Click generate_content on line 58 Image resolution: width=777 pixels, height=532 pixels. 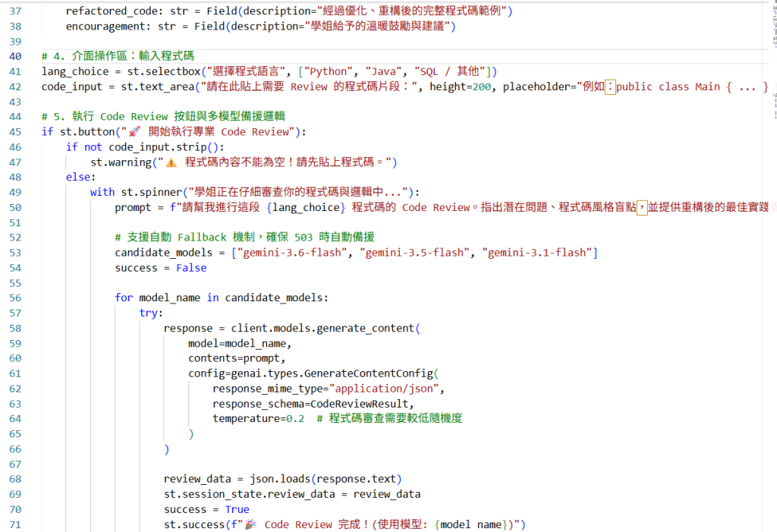coord(365,328)
